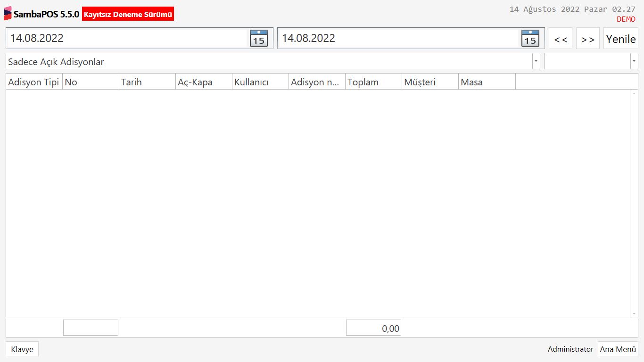This screenshot has width=644, height=362.
Task: Sort by Müşteri column header
Action: (x=430, y=82)
